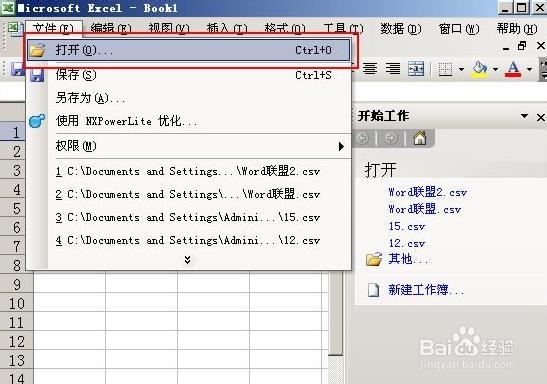Select row header 12
547x384 pixels.
[x=17, y=341]
